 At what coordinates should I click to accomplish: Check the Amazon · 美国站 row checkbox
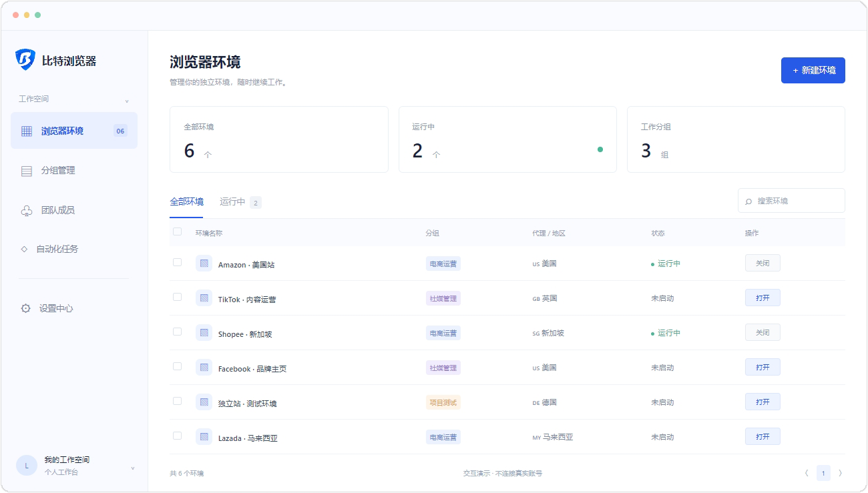click(177, 262)
